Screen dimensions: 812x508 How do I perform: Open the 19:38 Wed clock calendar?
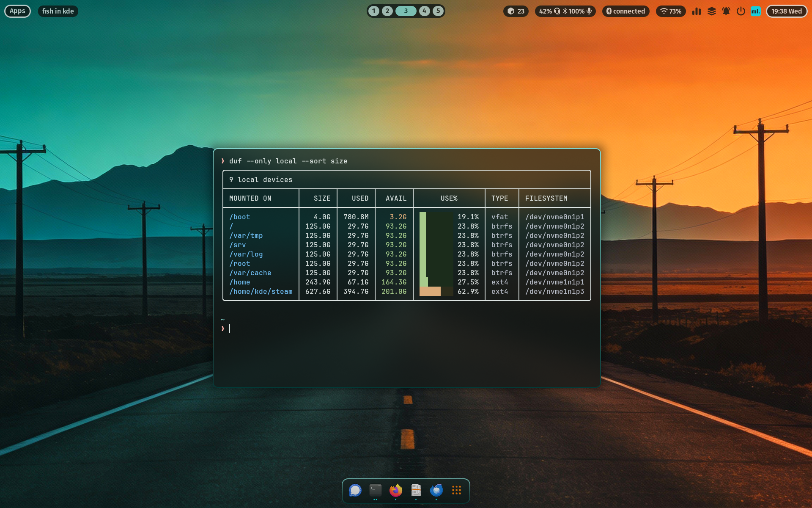coord(787,11)
